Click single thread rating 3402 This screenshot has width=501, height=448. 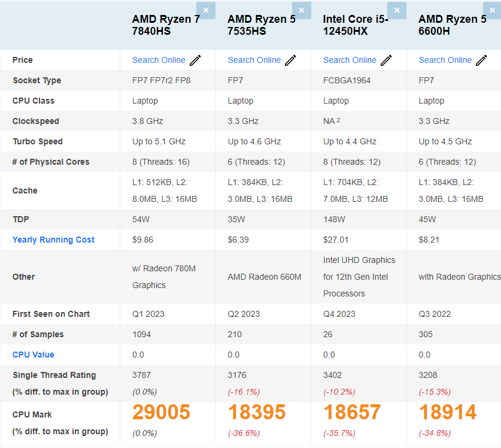tap(333, 375)
